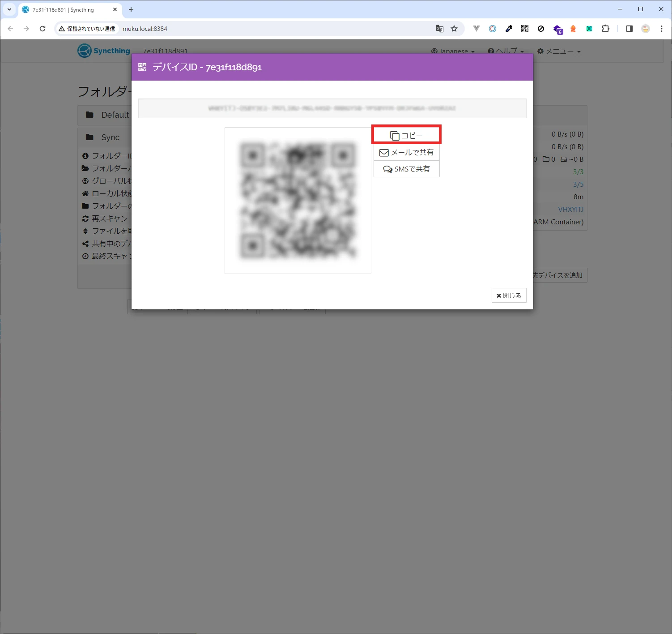Click the teal square extension icon
This screenshot has height=634, width=672.
[589, 29]
